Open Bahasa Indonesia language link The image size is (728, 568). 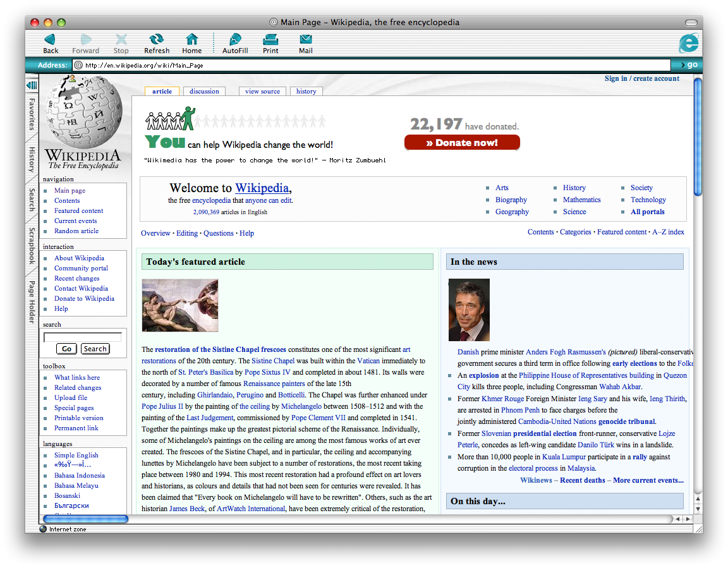tap(80, 475)
